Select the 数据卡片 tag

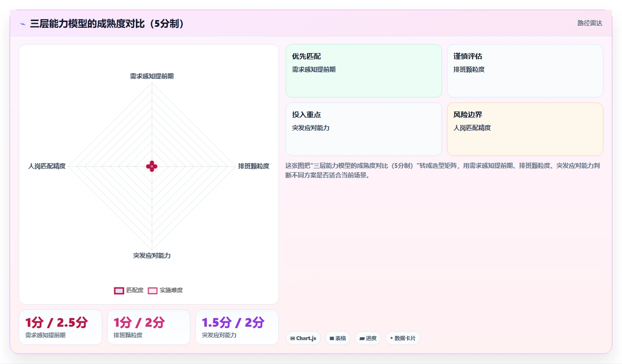coord(403,338)
